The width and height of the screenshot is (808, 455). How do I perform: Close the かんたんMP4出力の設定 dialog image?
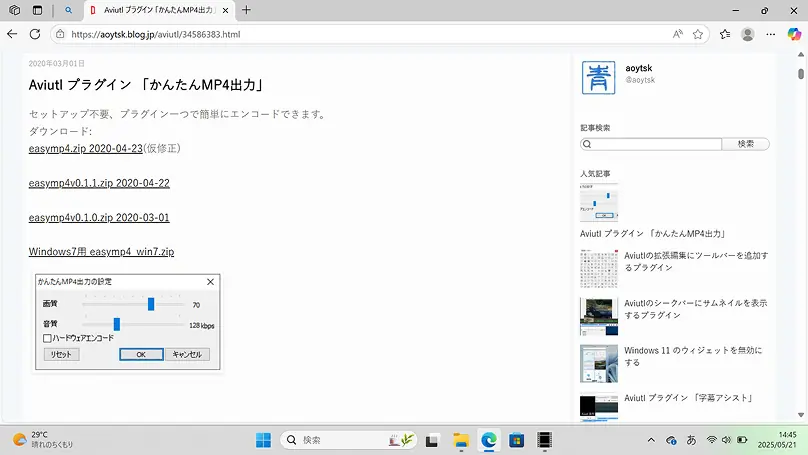(x=210, y=281)
